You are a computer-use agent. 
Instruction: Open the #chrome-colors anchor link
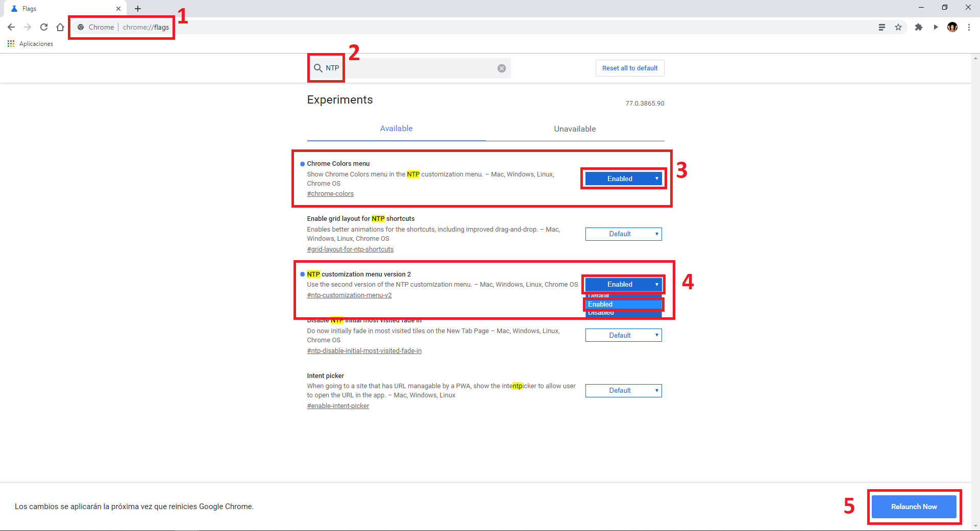[330, 194]
